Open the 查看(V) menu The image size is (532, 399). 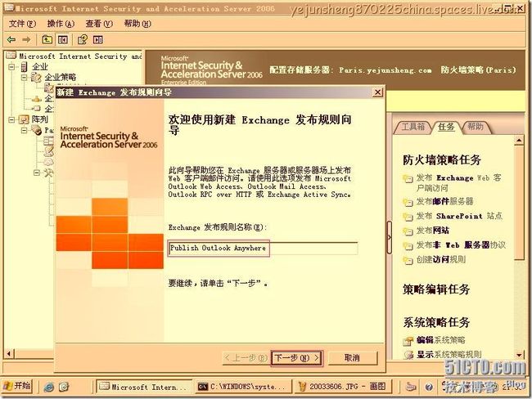coord(99,24)
